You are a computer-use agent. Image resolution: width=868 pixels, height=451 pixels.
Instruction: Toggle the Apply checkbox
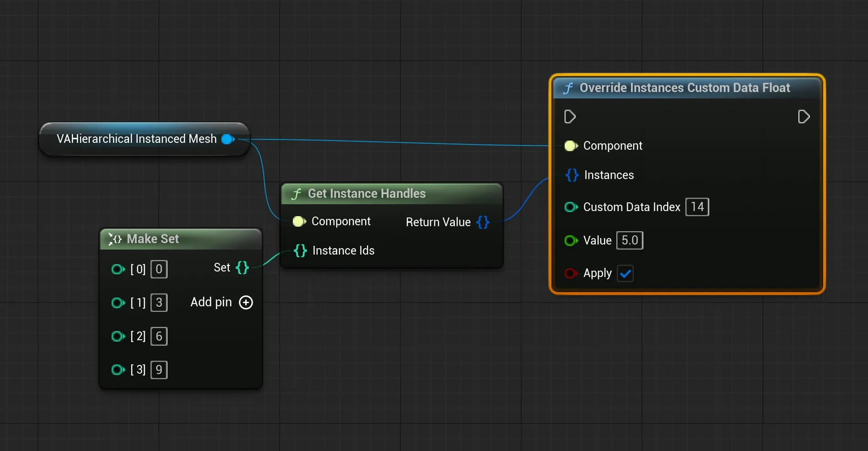[625, 274]
